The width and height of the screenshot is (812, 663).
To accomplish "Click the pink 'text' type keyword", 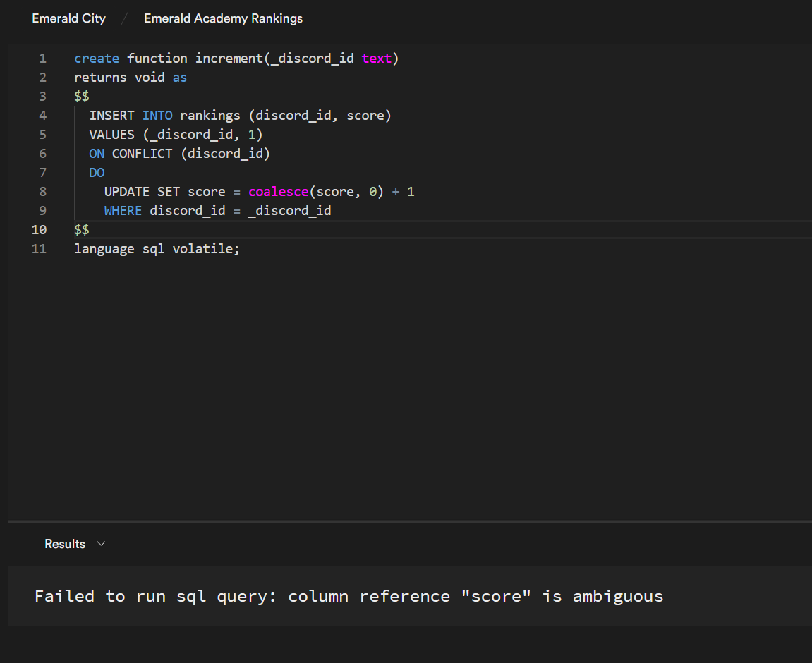I will coord(377,59).
